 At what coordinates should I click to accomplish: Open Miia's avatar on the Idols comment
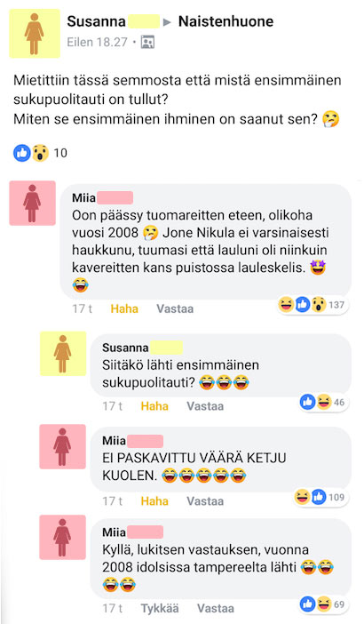click(32, 203)
